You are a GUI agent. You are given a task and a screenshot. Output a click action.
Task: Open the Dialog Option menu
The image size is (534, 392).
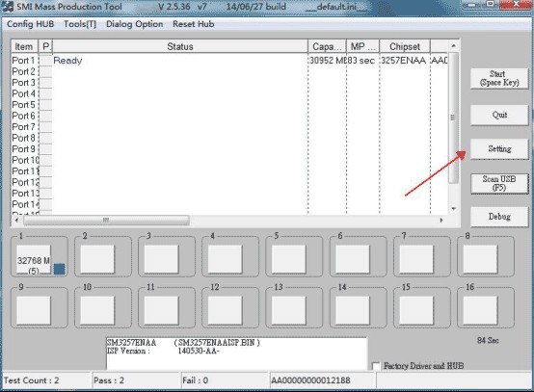tap(135, 24)
